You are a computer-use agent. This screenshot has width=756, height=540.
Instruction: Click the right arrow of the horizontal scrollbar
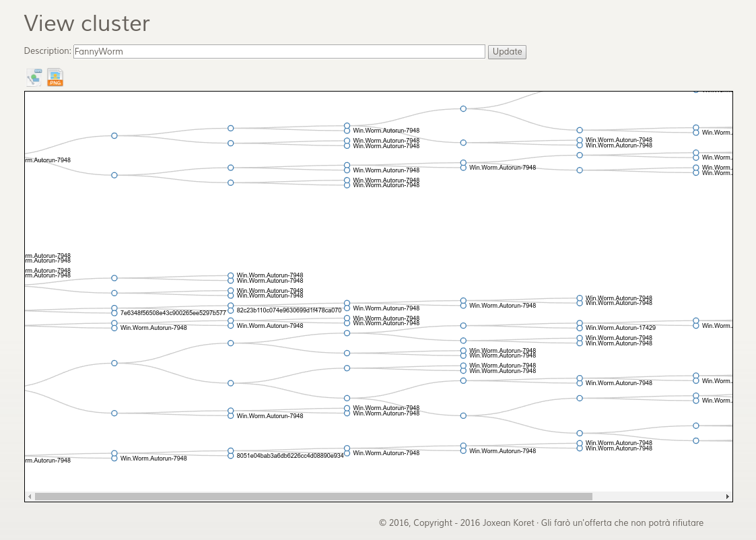click(727, 496)
